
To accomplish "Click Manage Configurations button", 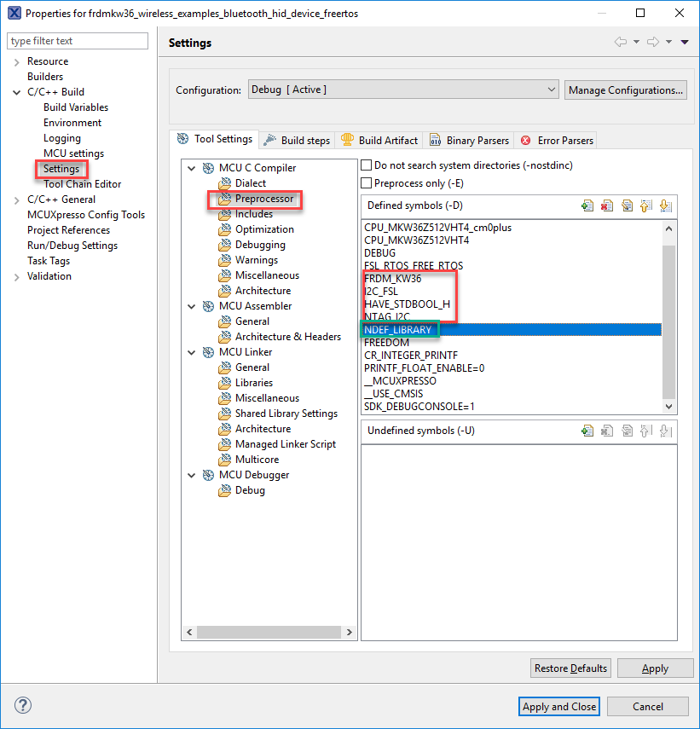I will [626, 90].
